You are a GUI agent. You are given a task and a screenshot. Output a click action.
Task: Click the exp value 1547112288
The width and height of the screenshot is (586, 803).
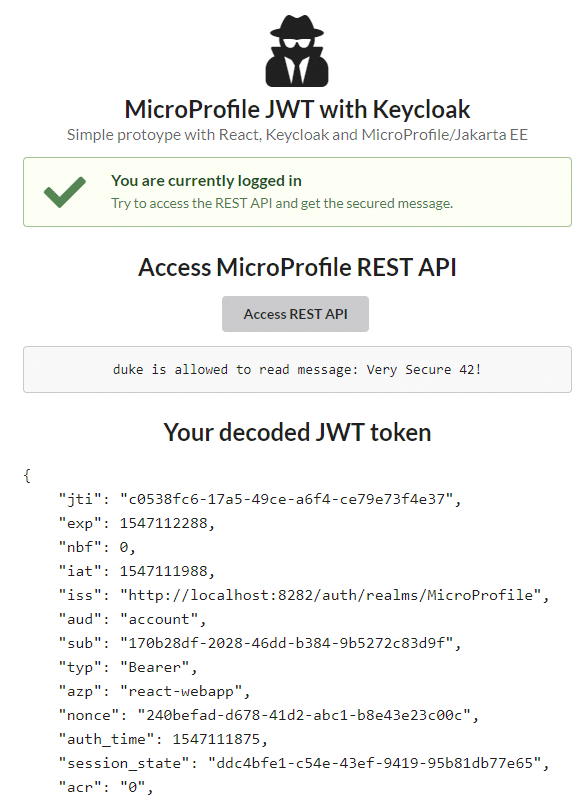click(x=163, y=523)
